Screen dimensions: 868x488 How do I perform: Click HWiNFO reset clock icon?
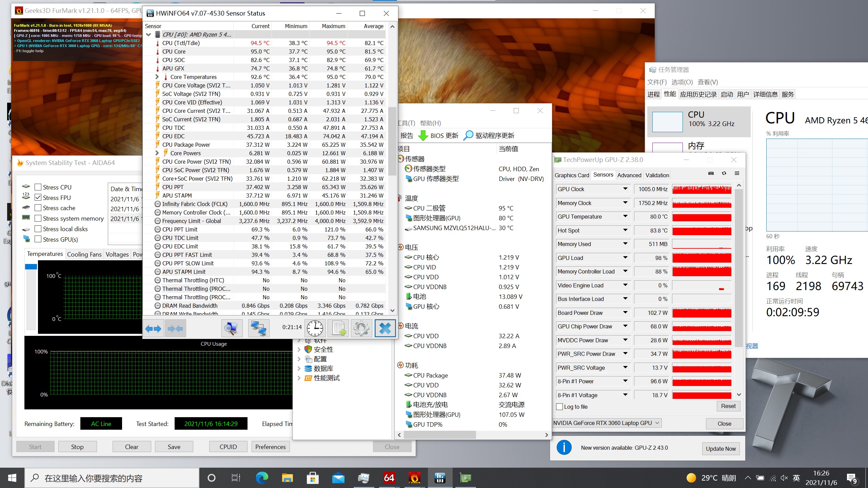[x=315, y=328]
